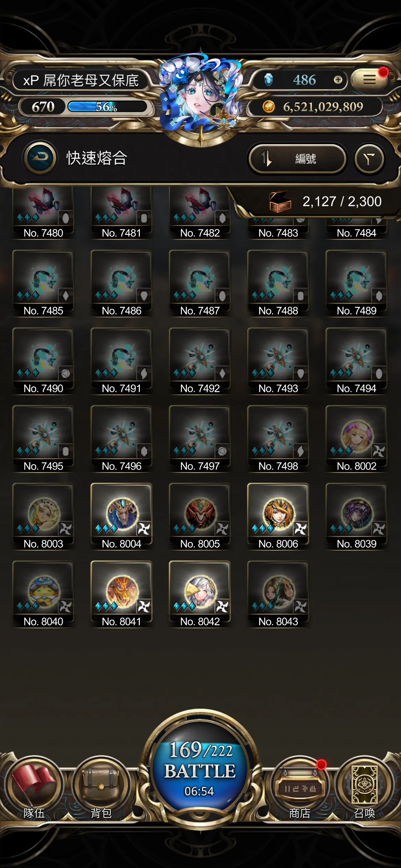Tap the 56% experience progress bar
Screen dimensions: 401x868
click(x=107, y=107)
